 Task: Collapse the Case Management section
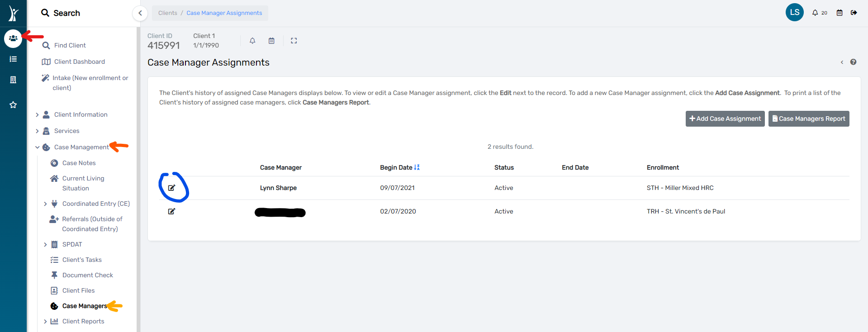(x=37, y=147)
